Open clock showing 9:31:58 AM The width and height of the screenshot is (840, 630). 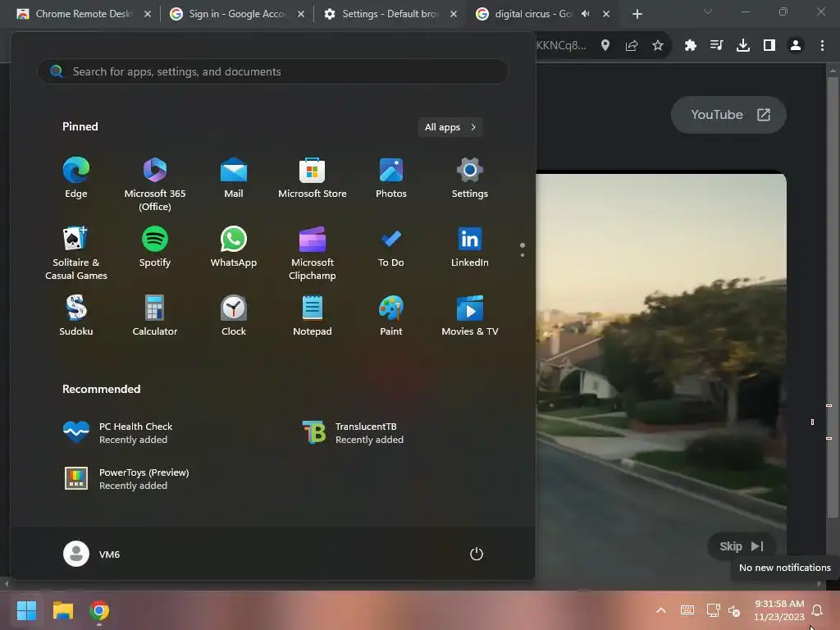[x=779, y=610]
